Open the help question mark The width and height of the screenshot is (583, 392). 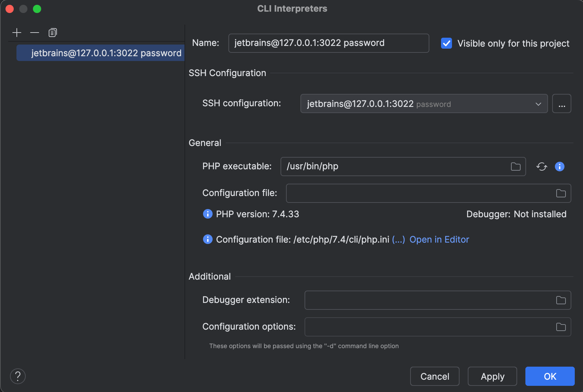(18, 376)
